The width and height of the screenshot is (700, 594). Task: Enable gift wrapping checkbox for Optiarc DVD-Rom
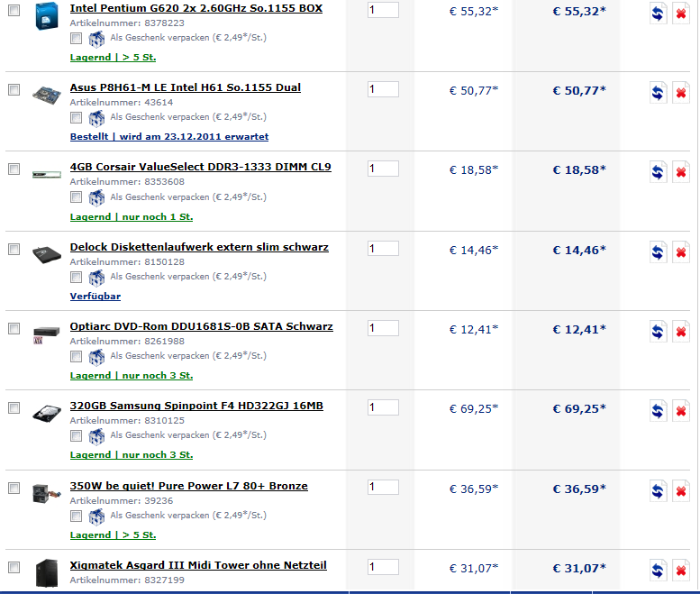coord(77,356)
